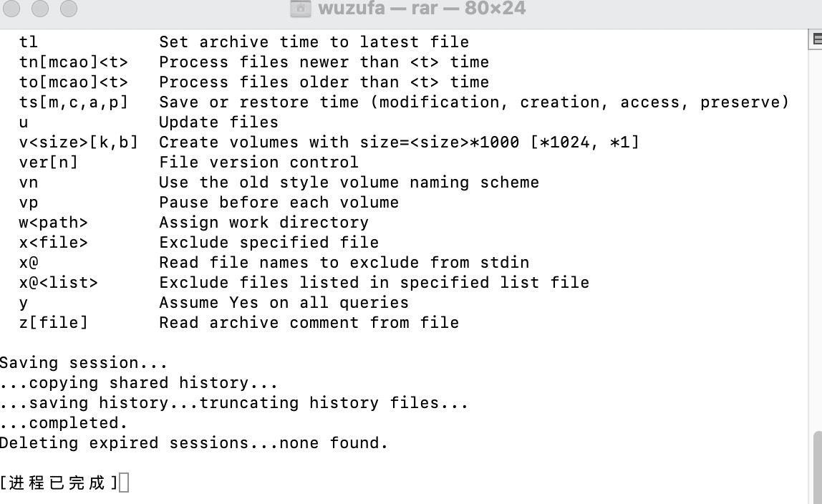Click the "x@<list>" switch entry
Viewport: 822px width, 504px height.
tap(58, 283)
